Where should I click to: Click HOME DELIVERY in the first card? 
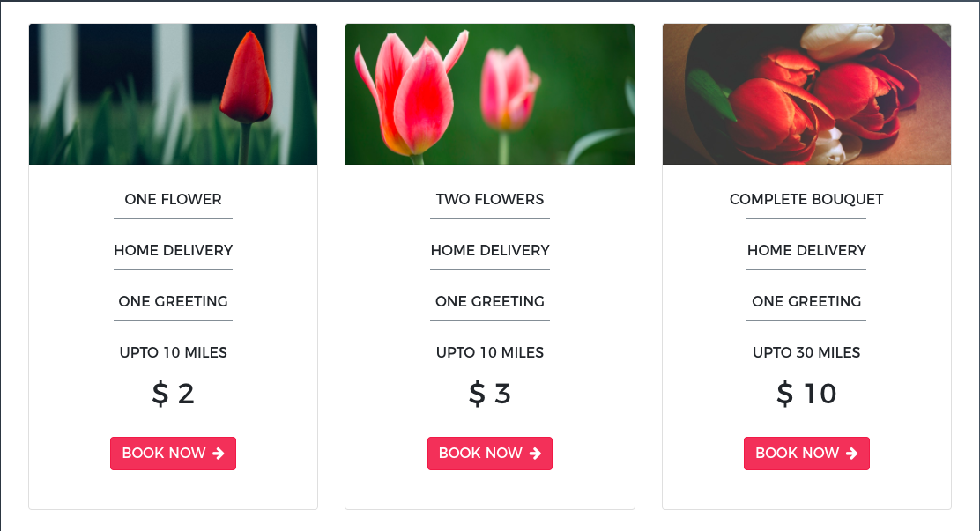pos(173,250)
